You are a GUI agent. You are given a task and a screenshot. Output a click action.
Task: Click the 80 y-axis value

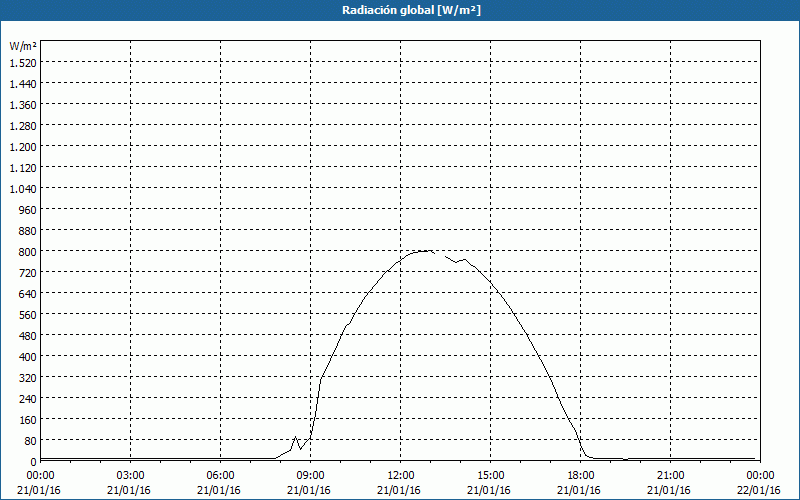pyautogui.click(x=31, y=440)
